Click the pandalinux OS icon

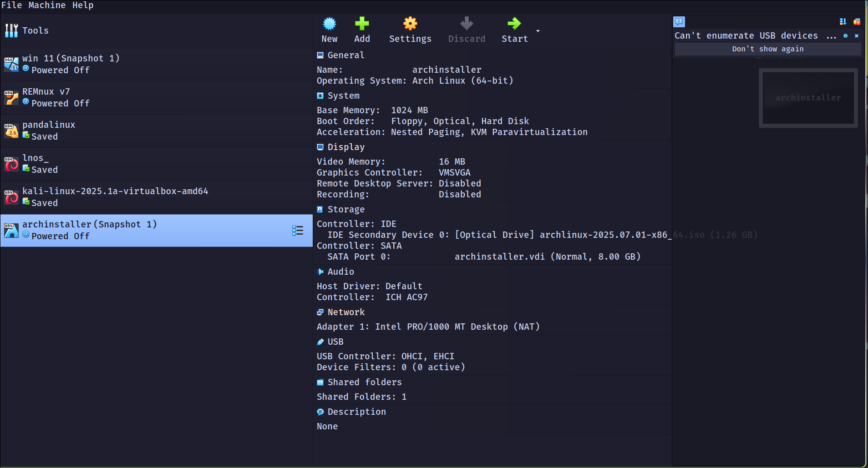pyautogui.click(x=11, y=131)
